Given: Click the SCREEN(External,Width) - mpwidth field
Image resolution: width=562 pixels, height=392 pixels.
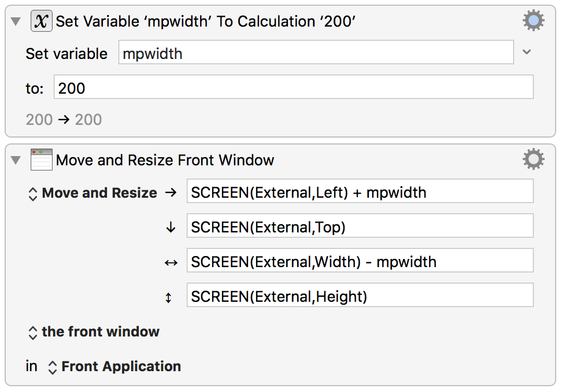Looking at the screenshot, I should [x=360, y=261].
